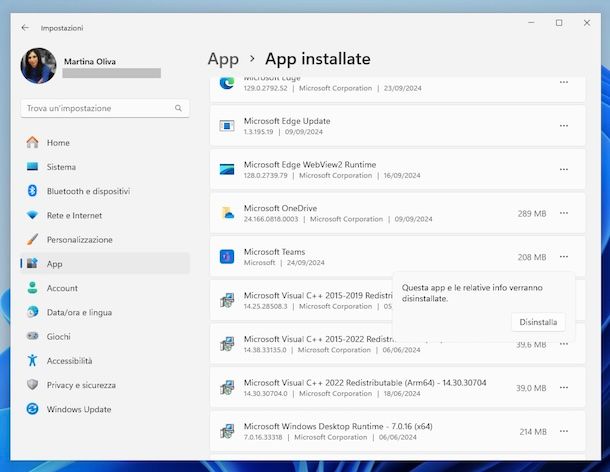The image size is (610, 472).
Task: Click the search magnifier icon
Action: pos(178,108)
